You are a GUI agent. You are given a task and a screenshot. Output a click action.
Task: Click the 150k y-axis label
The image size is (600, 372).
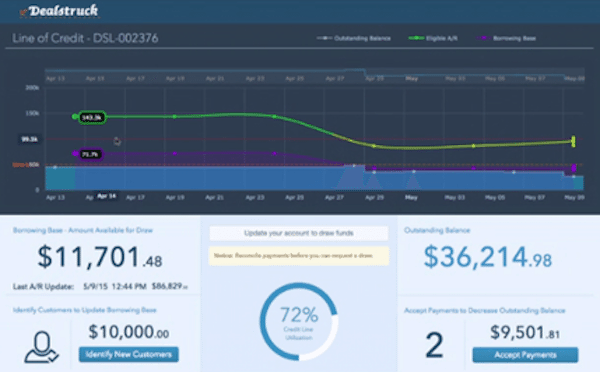pyautogui.click(x=32, y=114)
